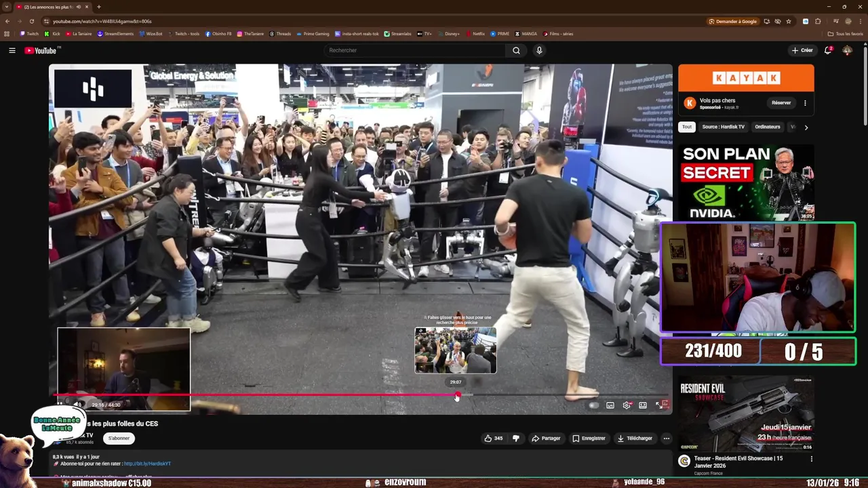Image resolution: width=868 pixels, height=488 pixels.
Task: Open the Threads bookmark
Action: click(x=280, y=34)
